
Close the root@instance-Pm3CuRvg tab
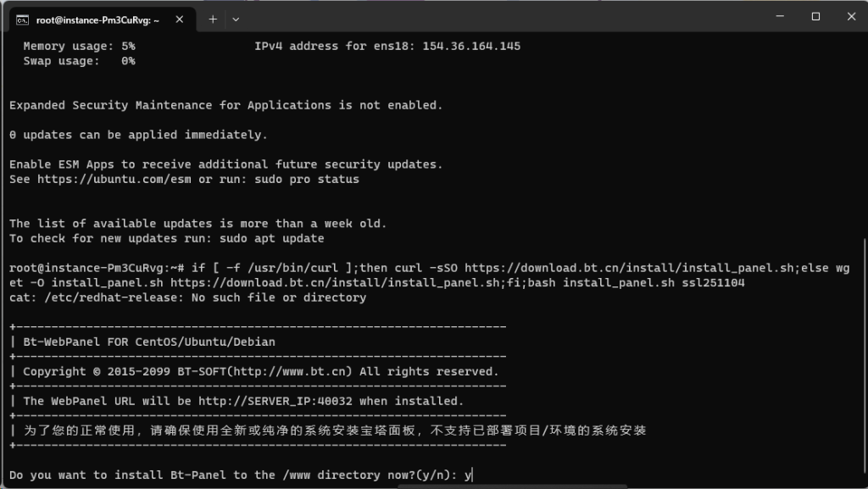click(180, 19)
